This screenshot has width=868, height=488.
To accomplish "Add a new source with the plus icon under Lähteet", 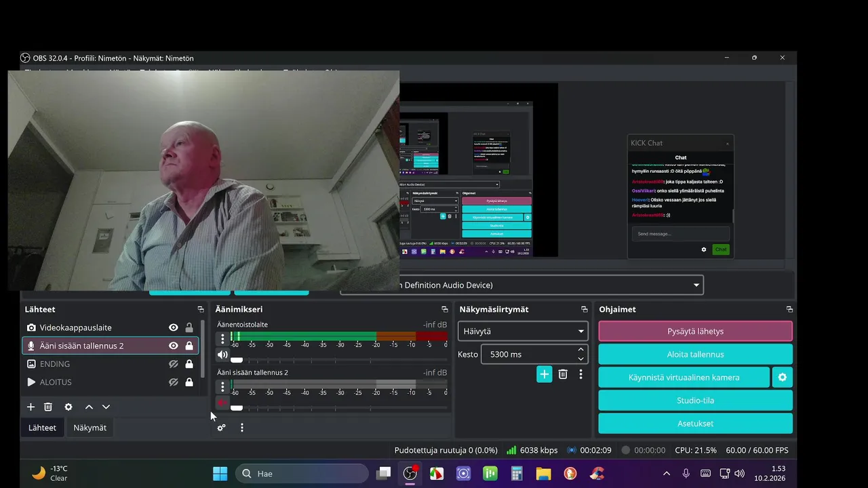I will coord(31,407).
